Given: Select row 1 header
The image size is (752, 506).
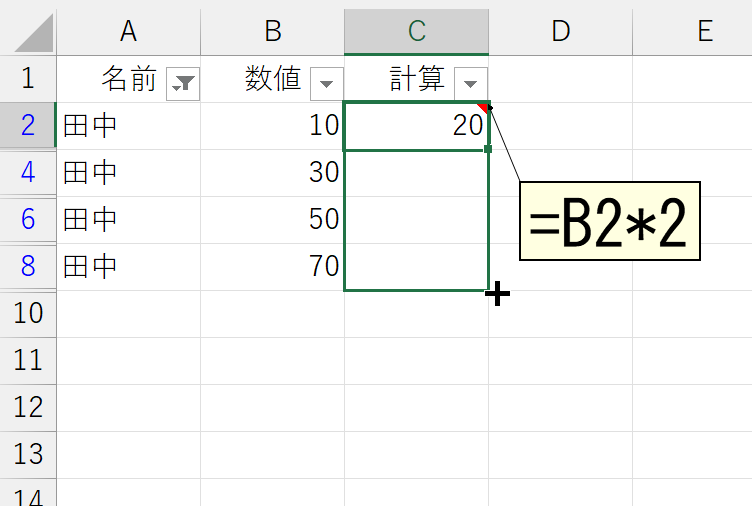Looking at the screenshot, I should pos(28,79).
